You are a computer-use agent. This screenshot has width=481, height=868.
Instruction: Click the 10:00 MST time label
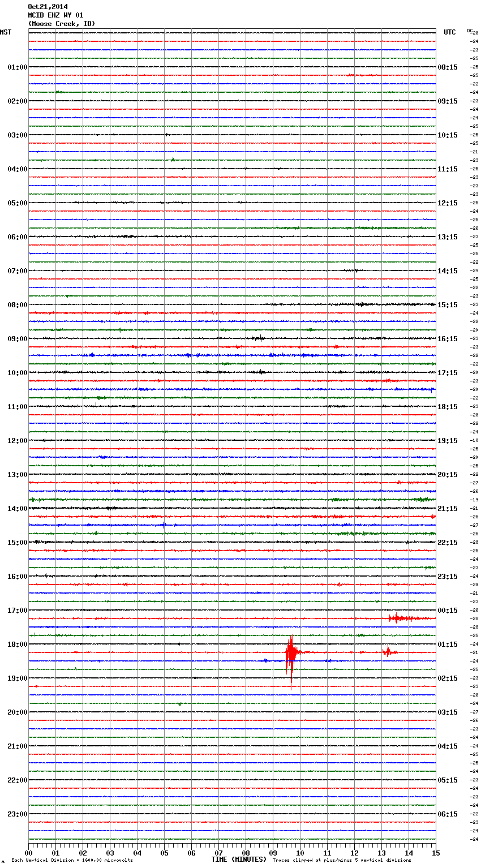coord(17,373)
